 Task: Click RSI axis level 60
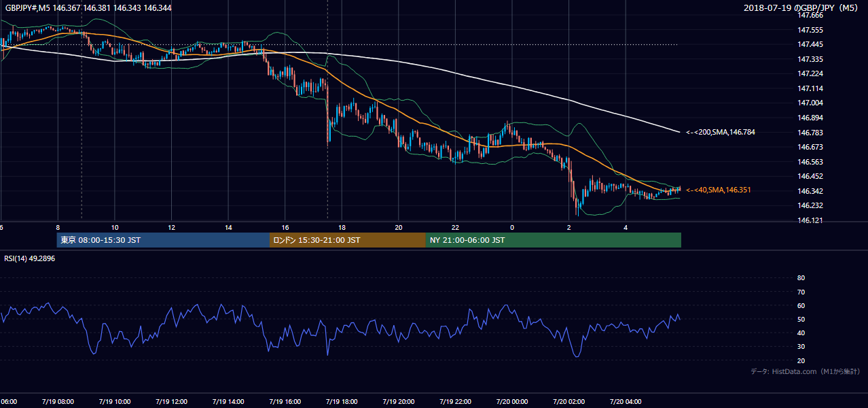click(801, 305)
